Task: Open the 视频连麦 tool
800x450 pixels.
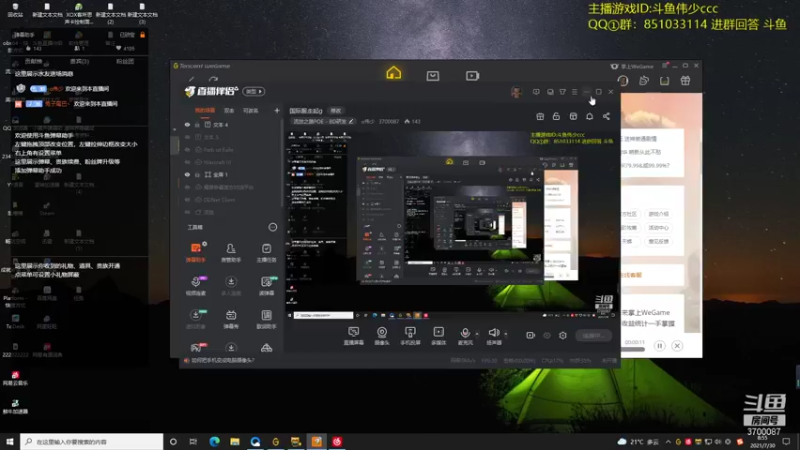Action: pos(196,286)
